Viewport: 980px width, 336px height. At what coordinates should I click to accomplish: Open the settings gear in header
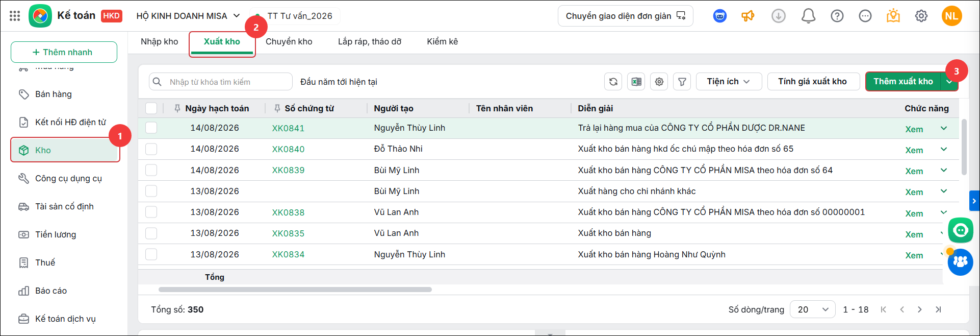921,16
